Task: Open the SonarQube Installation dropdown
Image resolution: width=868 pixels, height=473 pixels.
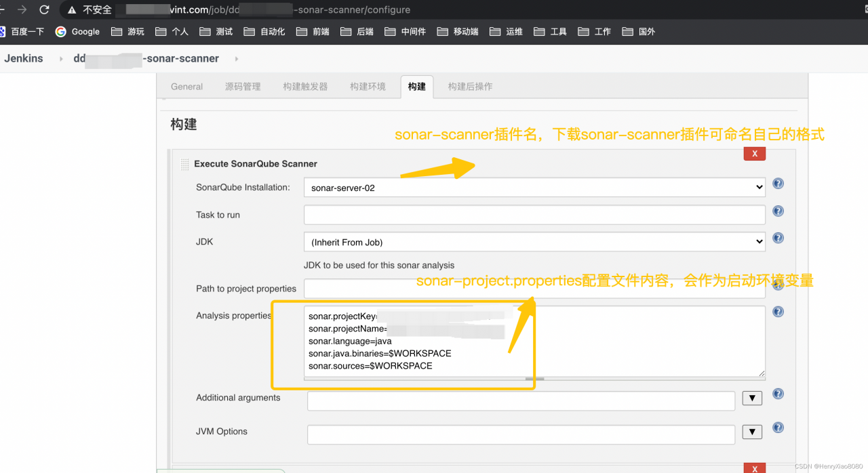Action: click(534, 188)
